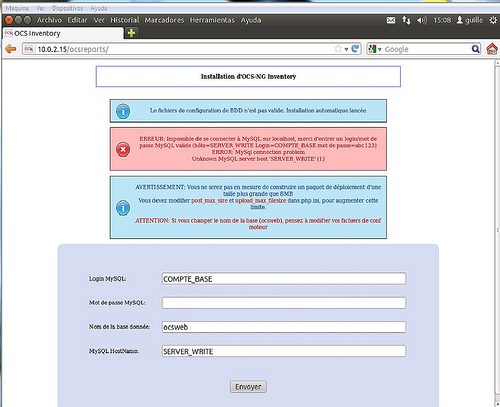Viewport: 500px width, 407px height.
Task: Open the sound volume indicator
Action: [422, 20]
